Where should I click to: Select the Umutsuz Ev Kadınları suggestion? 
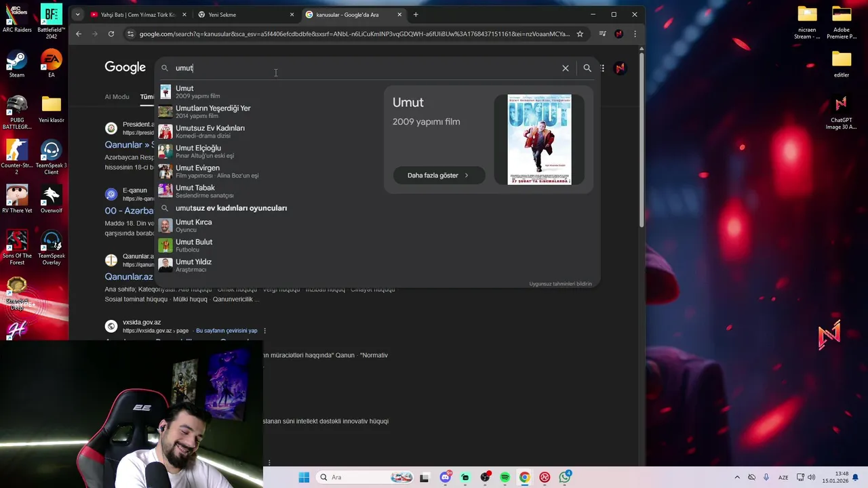click(269, 131)
